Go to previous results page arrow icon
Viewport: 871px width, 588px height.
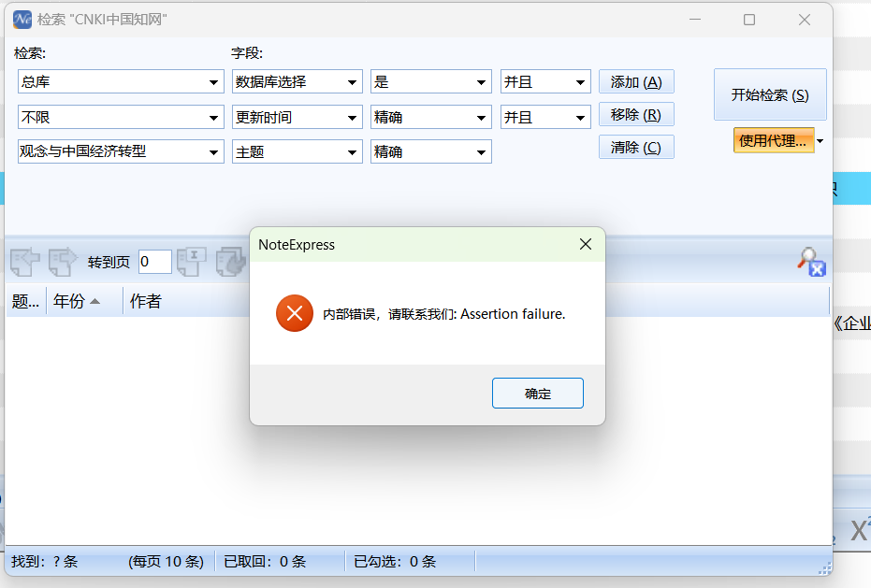click(x=25, y=262)
